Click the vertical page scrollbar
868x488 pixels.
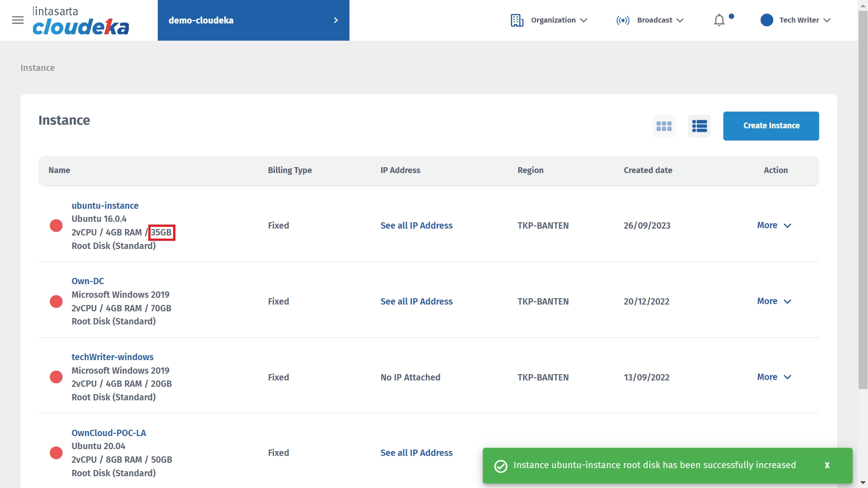(x=863, y=199)
